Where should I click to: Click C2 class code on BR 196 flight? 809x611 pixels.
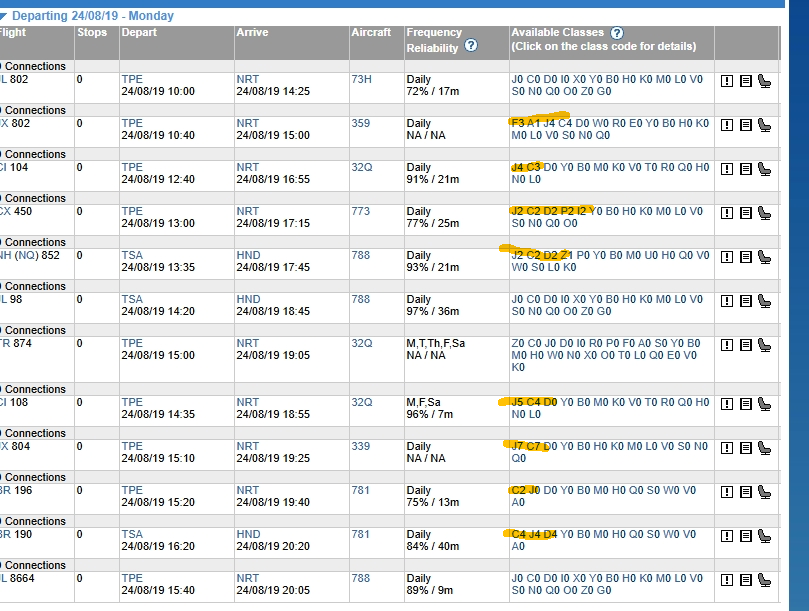pyautogui.click(x=518, y=490)
